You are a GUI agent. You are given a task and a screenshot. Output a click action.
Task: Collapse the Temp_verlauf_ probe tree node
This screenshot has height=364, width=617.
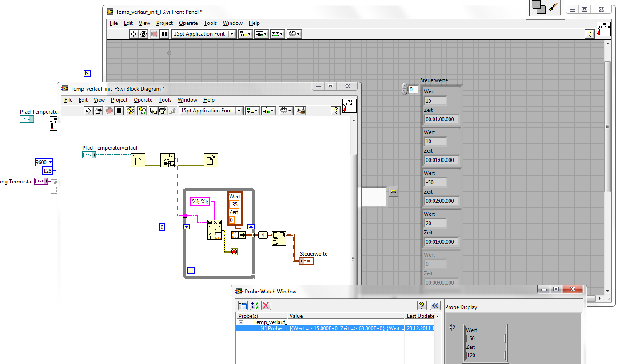(x=241, y=322)
